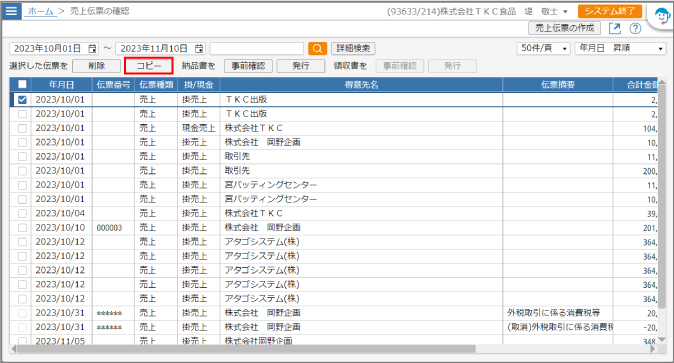
Task: Go to ホーム breadcrumb link
Action: click(40, 11)
